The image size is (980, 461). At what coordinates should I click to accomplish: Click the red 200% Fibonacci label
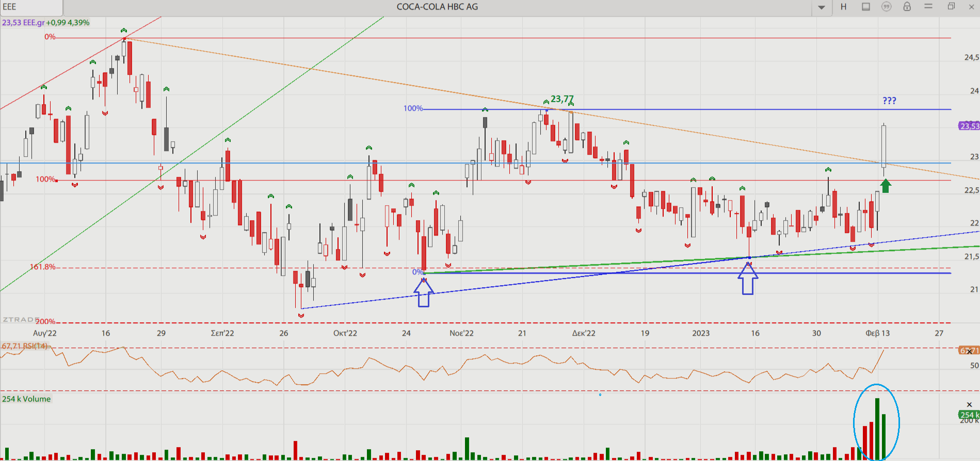coord(45,322)
